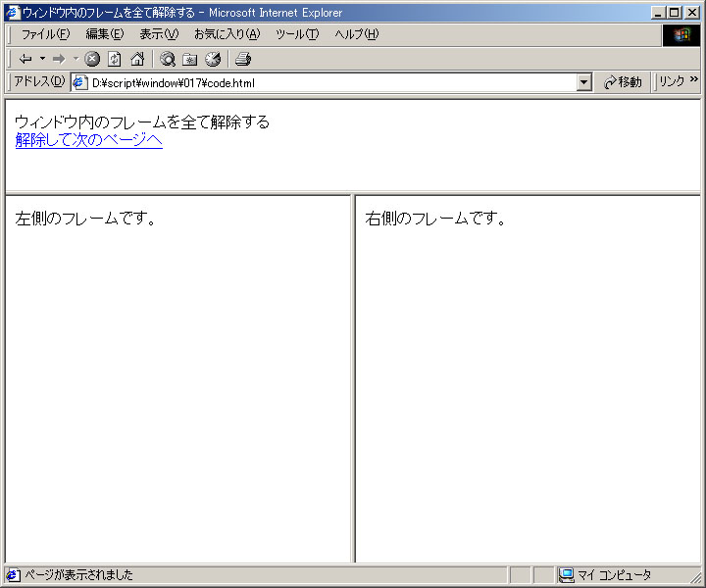This screenshot has width=706, height=588.
Task: Click the Print icon
Action: pos(243,59)
